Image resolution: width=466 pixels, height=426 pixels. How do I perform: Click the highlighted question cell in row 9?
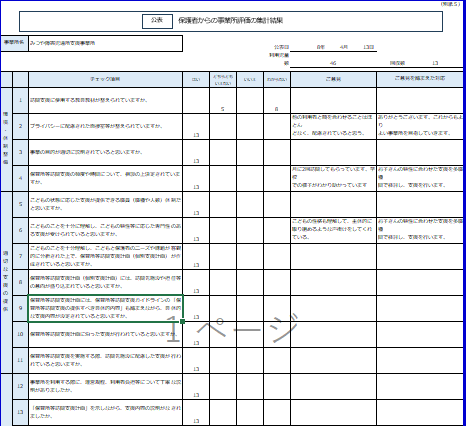point(105,308)
